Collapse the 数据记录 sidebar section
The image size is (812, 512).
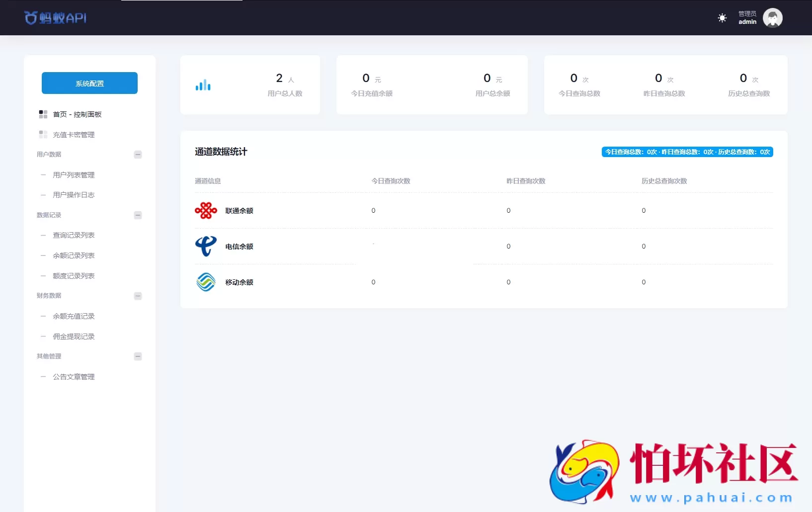point(138,215)
